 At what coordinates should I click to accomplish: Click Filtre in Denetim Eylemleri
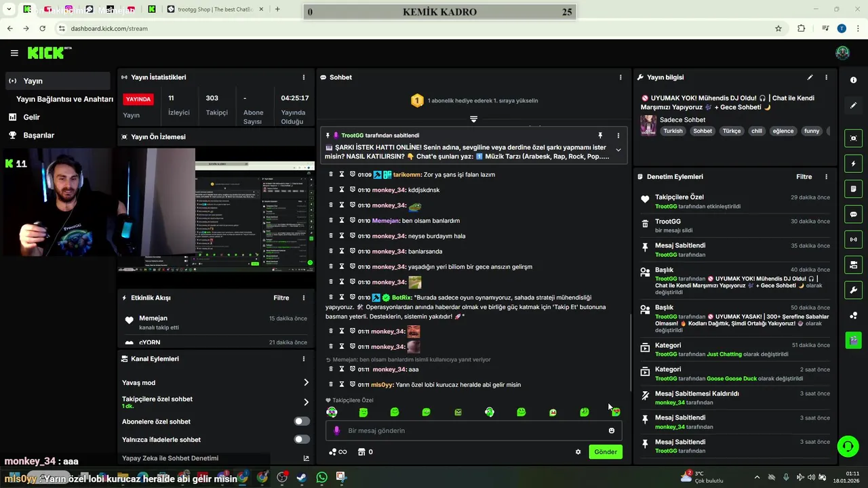(804, 177)
